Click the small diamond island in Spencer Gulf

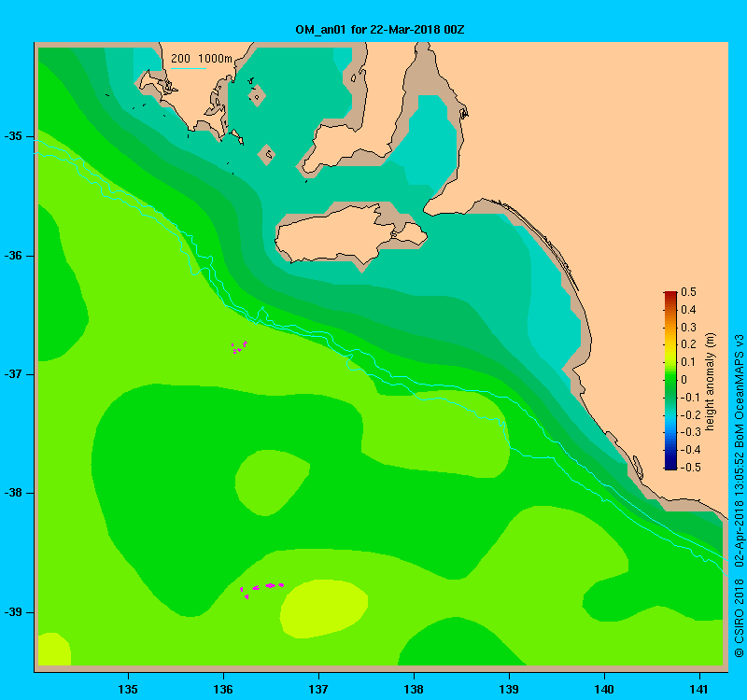point(258,96)
